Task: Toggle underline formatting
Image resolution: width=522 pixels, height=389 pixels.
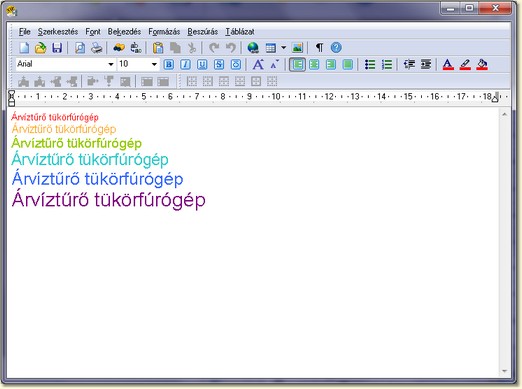Action: click(202, 64)
